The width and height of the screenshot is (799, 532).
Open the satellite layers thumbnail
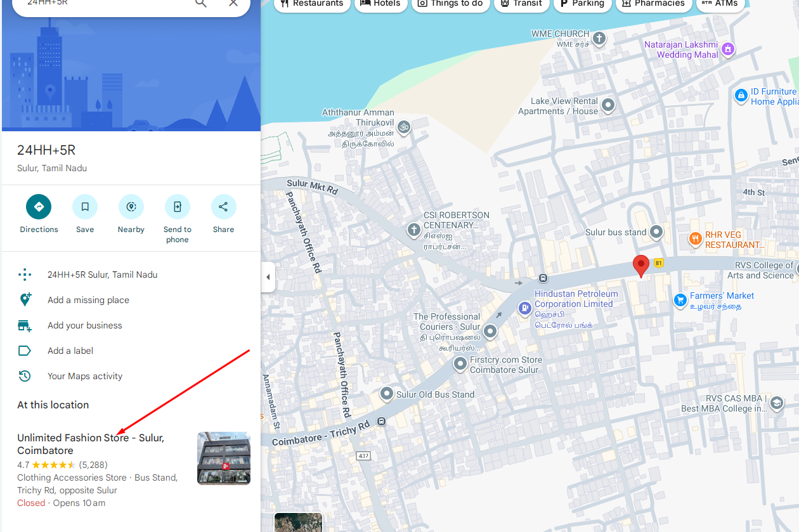point(299,522)
